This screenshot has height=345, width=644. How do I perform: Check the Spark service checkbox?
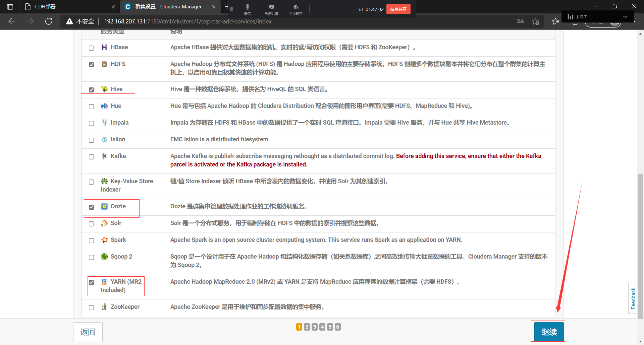click(91, 240)
